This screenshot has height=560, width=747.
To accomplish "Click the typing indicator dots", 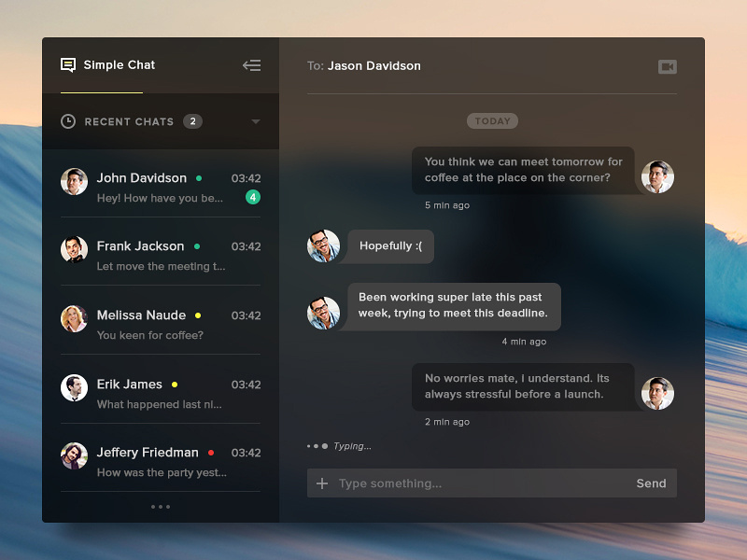I will pos(317,446).
